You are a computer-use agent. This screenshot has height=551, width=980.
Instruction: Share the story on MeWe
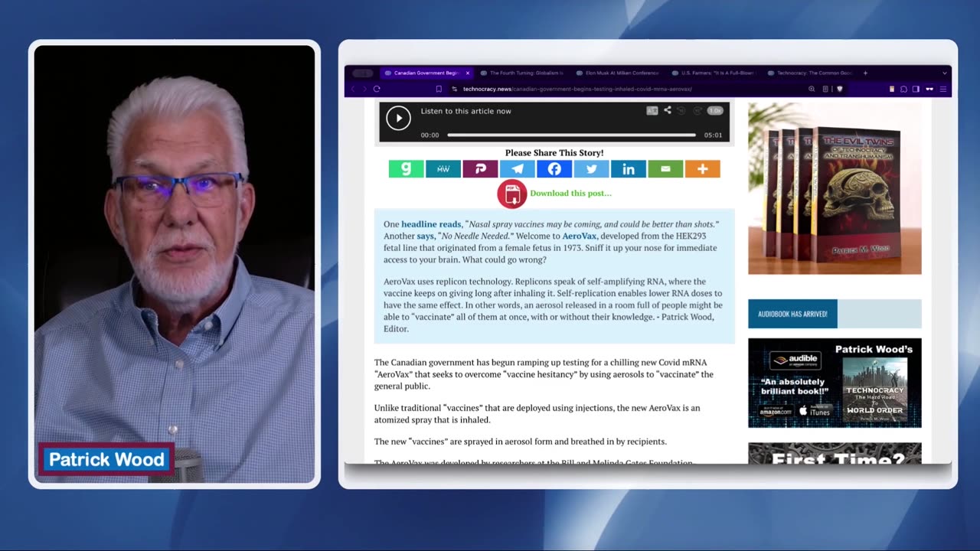(x=443, y=169)
